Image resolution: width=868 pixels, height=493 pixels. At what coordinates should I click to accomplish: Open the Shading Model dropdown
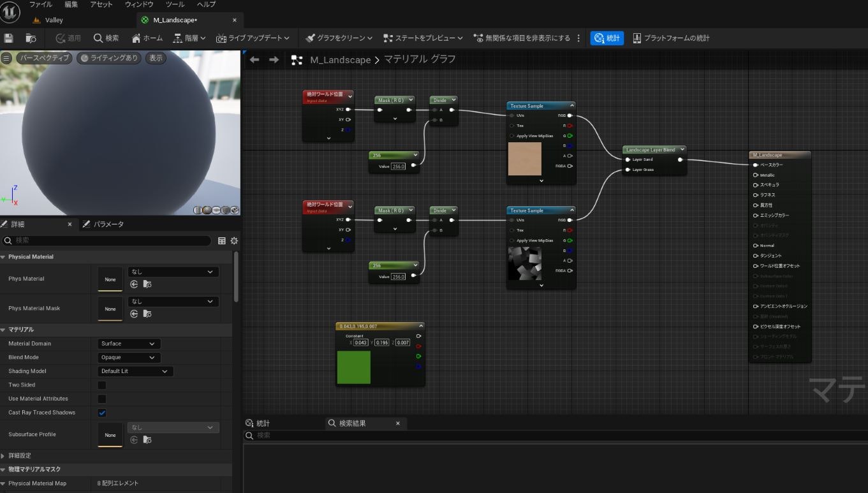(x=135, y=371)
